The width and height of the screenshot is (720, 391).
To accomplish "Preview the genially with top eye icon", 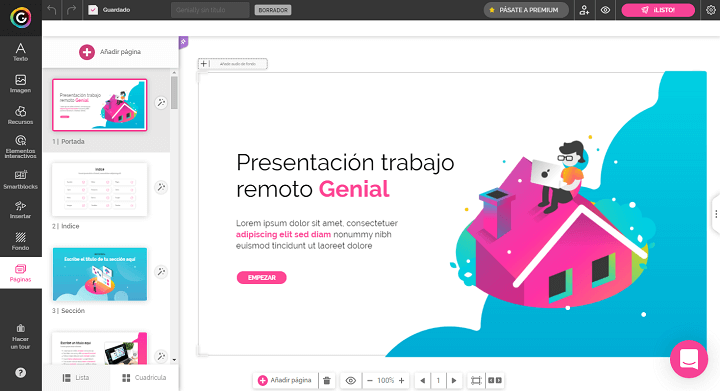I will click(605, 10).
